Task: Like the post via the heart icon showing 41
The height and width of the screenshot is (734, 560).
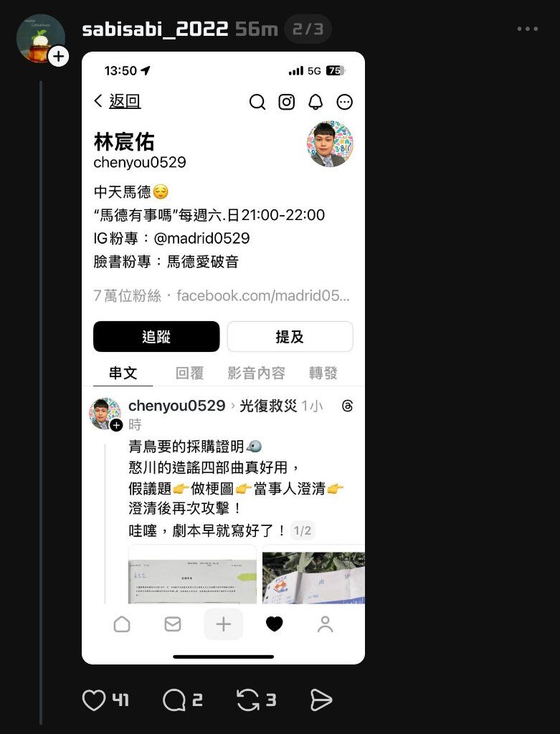Action: (94, 700)
